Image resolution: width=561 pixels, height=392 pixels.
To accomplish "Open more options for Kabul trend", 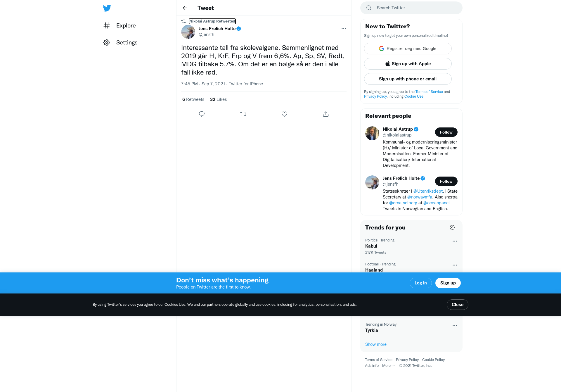I will tap(455, 241).
